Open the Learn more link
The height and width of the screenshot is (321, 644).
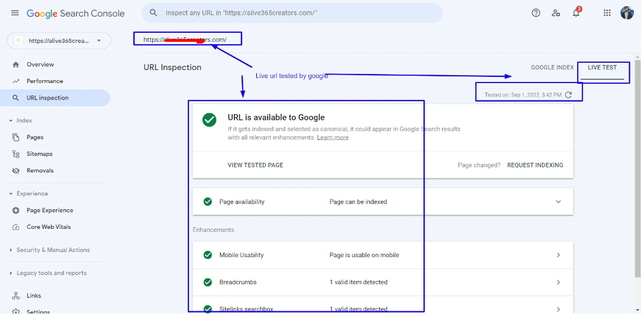(333, 137)
